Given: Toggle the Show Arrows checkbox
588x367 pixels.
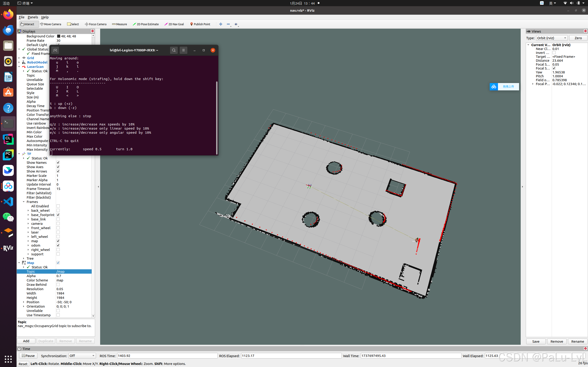Looking at the screenshot, I should (x=58, y=171).
